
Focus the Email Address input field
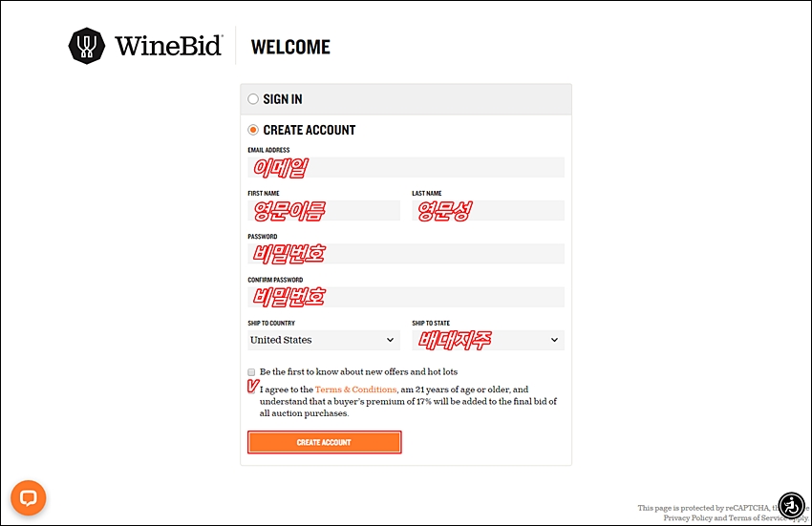406,168
